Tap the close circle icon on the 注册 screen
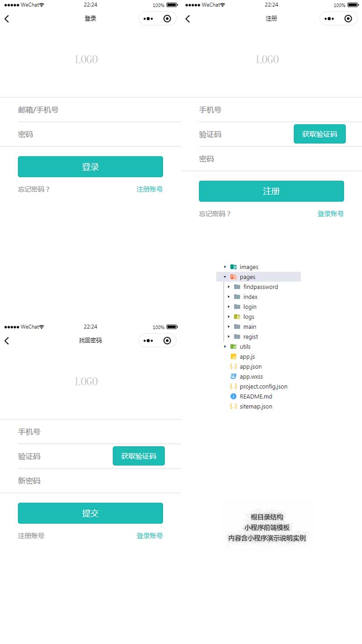 [348, 19]
